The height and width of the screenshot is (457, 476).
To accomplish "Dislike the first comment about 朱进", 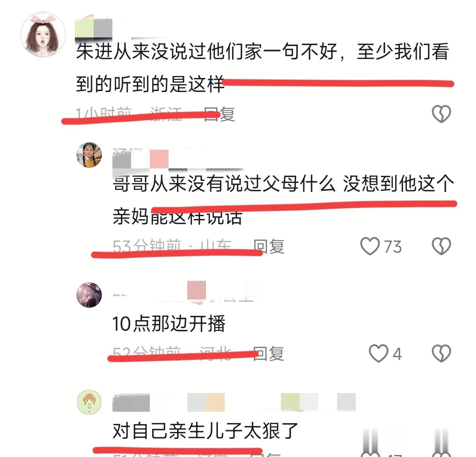I will pyautogui.click(x=441, y=114).
